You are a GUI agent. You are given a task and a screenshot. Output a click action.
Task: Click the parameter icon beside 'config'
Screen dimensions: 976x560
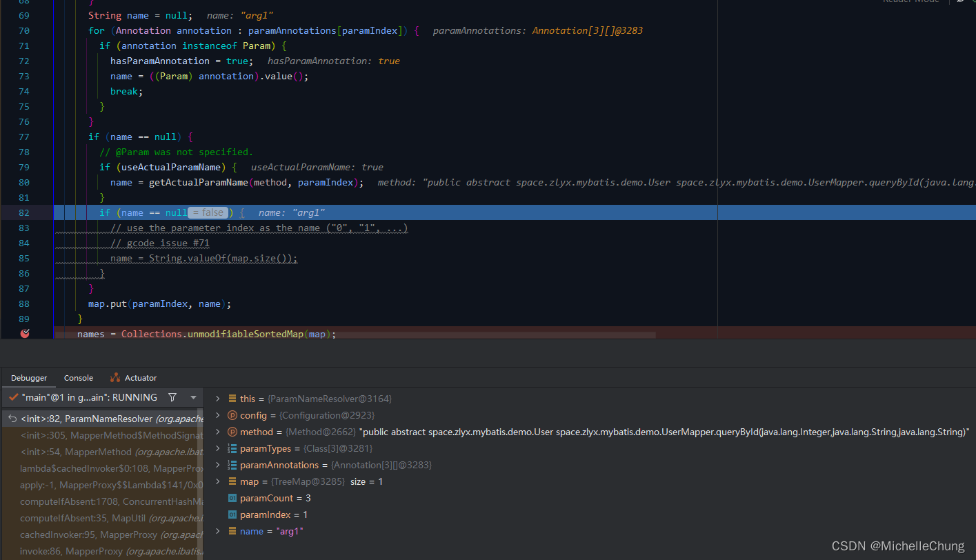[x=232, y=415]
